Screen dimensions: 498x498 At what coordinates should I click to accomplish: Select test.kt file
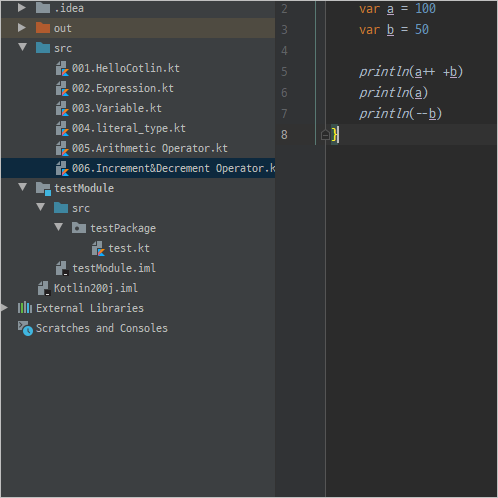click(x=138, y=248)
